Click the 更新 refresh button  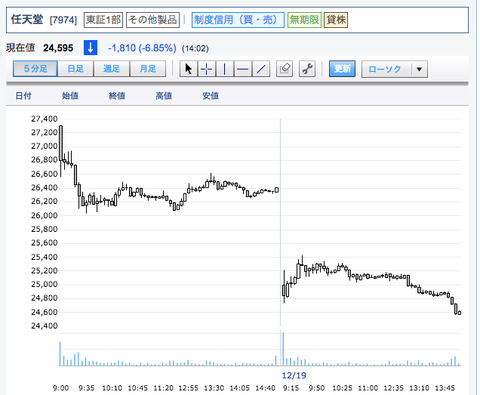click(342, 69)
